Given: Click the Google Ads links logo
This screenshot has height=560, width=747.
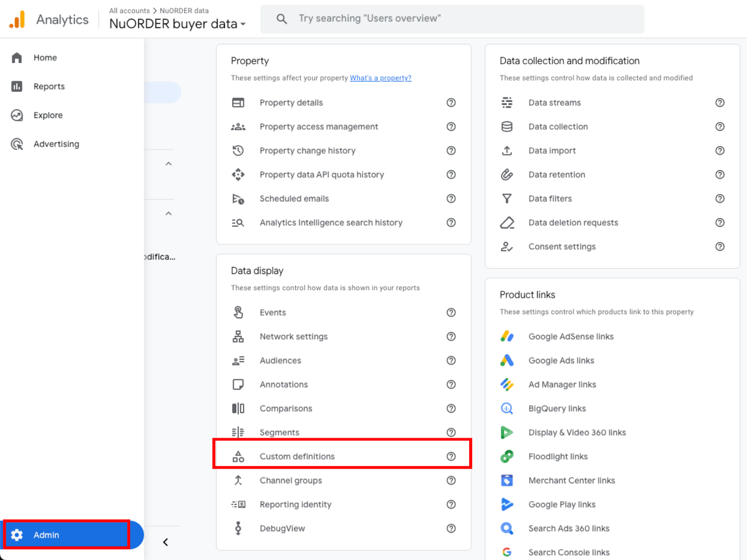Looking at the screenshot, I should click(x=507, y=360).
